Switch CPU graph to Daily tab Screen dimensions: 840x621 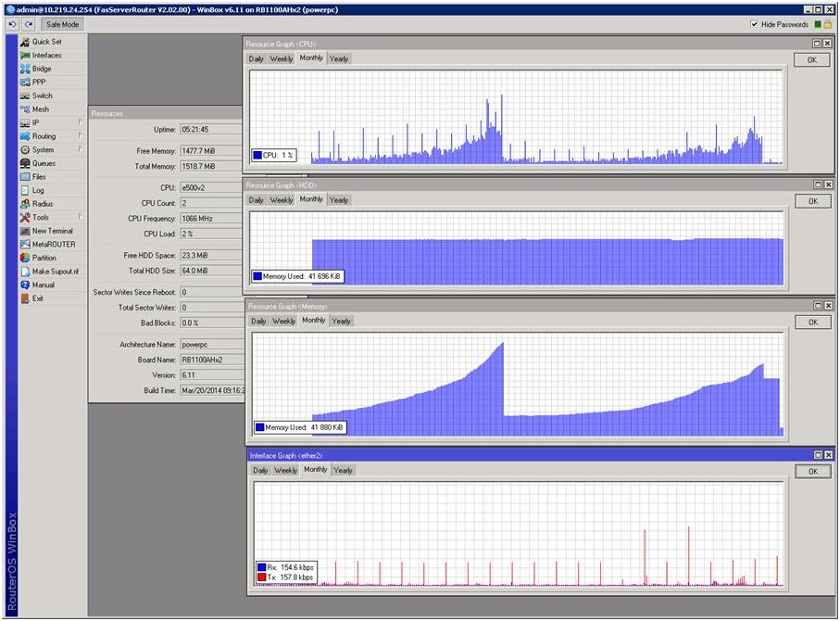click(x=257, y=58)
